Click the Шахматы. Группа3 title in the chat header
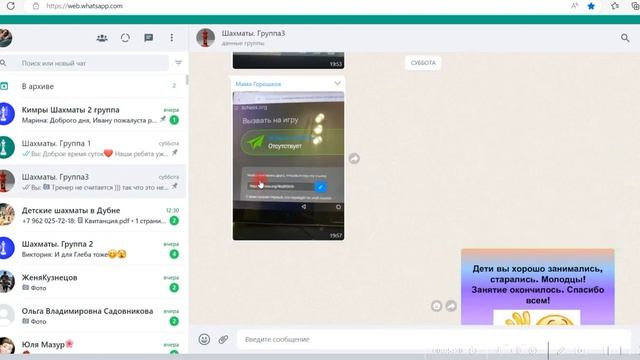The height and width of the screenshot is (360, 640). click(253, 33)
